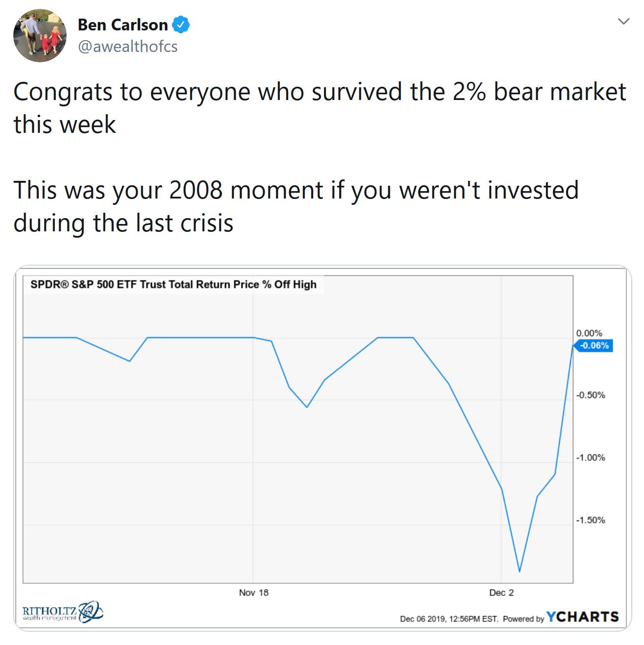Image resolution: width=644 pixels, height=645 pixels.
Task: Click the lowest trough point on the line
Action: [x=520, y=571]
